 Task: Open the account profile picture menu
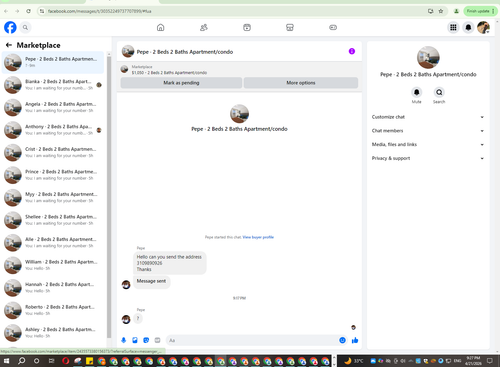click(483, 27)
